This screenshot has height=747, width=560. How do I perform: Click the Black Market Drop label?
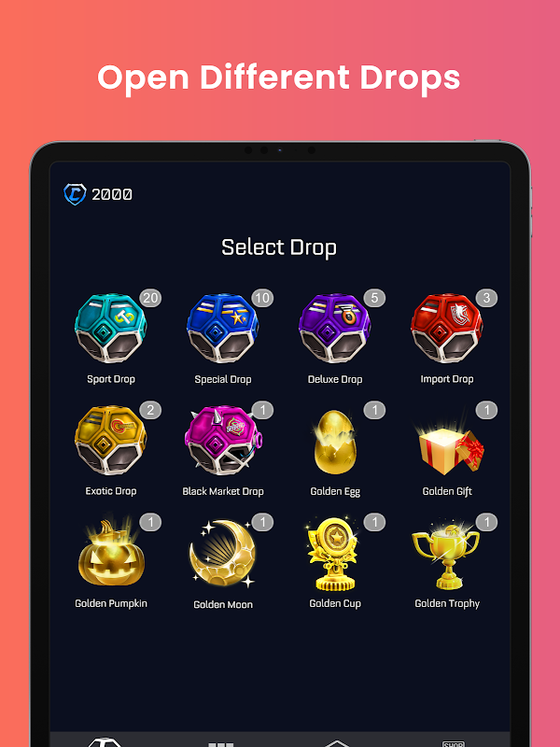(x=223, y=491)
